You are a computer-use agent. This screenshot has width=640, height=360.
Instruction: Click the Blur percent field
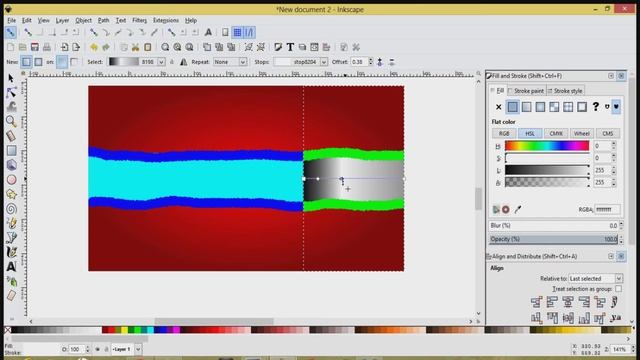(x=553, y=226)
